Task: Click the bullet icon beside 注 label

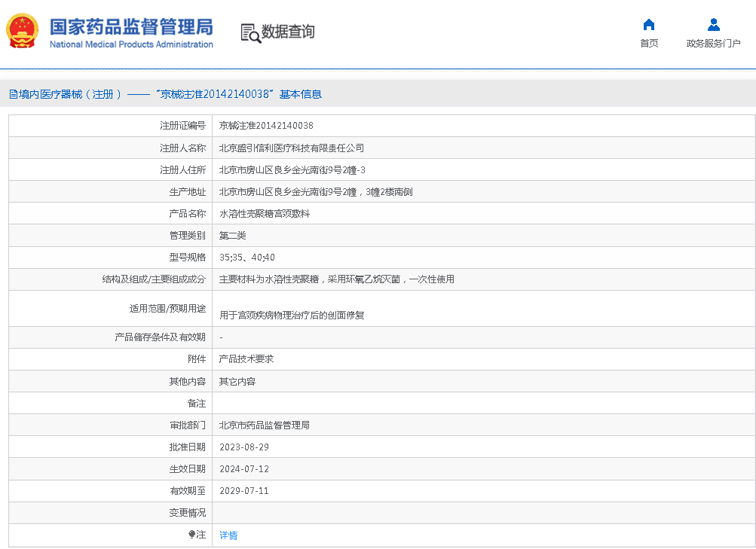Action: 191,535
